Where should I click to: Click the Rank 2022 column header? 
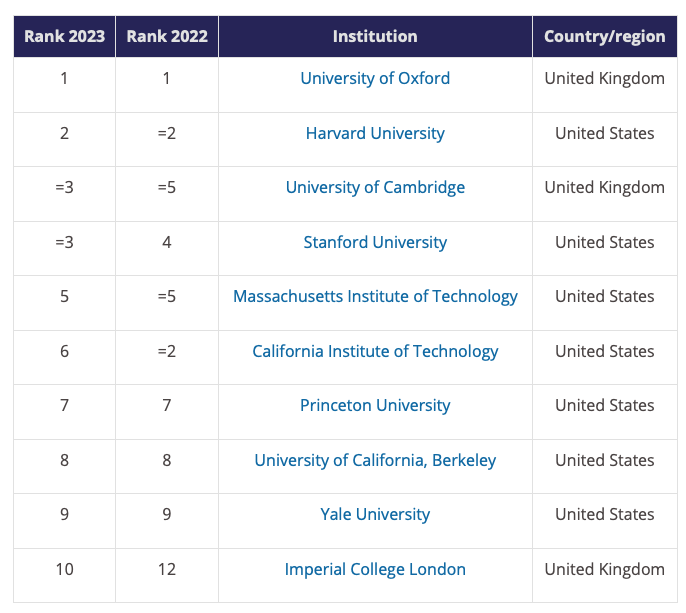[166, 36]
